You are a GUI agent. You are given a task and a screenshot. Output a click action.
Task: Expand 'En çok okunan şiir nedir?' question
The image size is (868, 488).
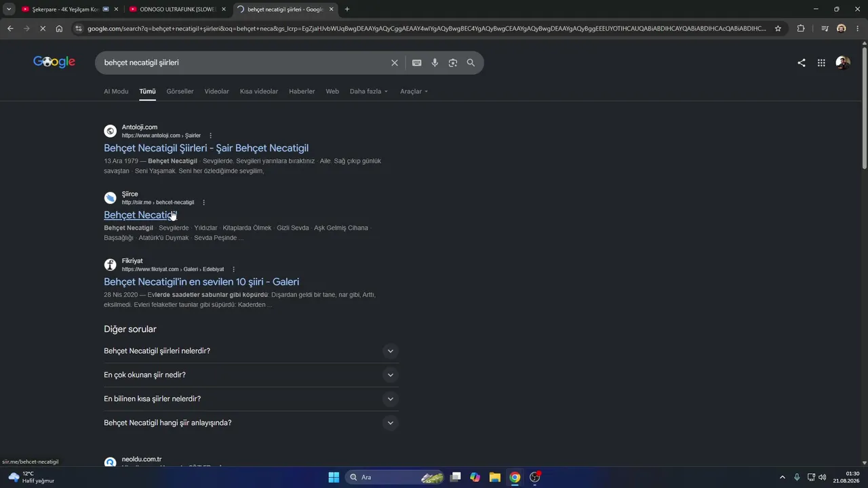[251, 375]
